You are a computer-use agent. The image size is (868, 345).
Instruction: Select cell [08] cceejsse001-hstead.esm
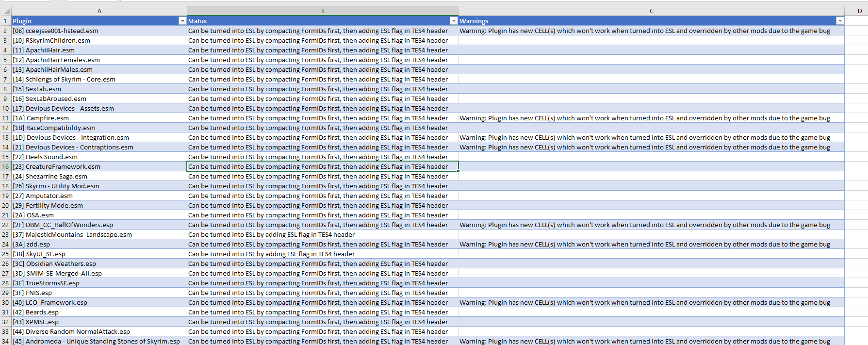click(99, 31)
